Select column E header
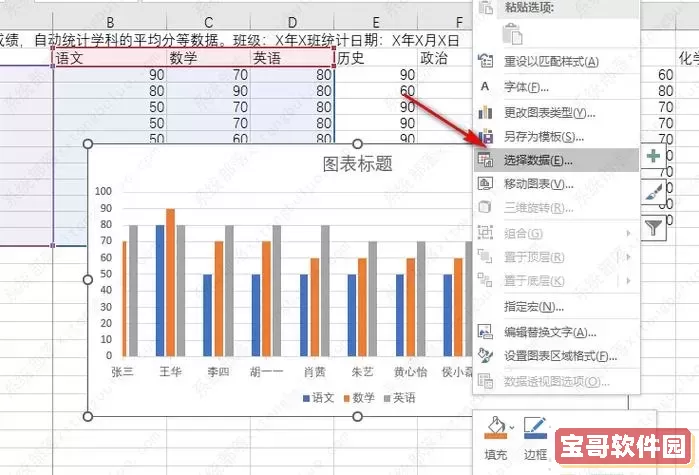699x475 pixels. tap(376, 22)
